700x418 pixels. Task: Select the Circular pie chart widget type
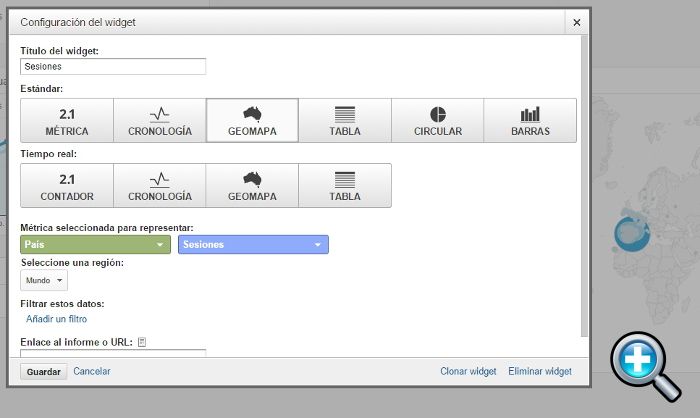(438, 121)
